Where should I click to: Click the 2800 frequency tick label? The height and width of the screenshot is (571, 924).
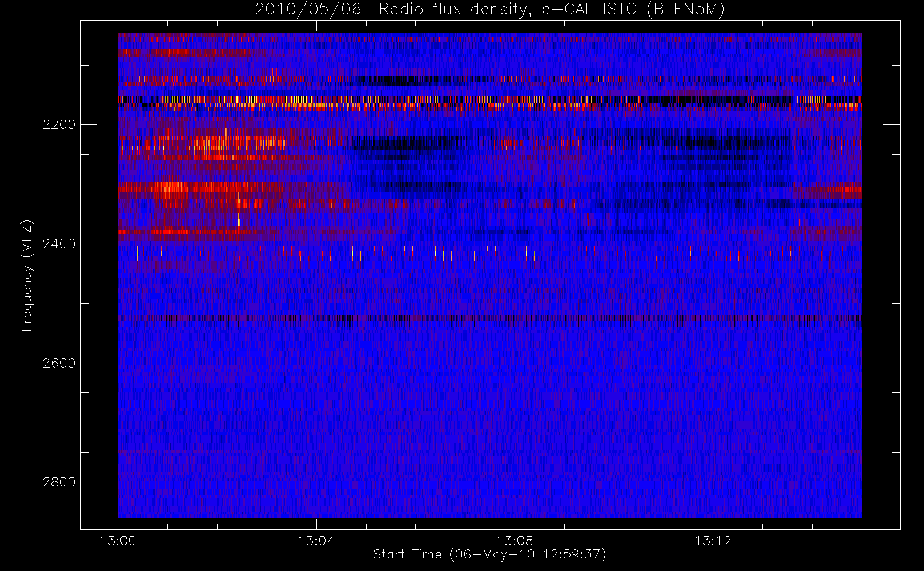(x=59, y=482)
